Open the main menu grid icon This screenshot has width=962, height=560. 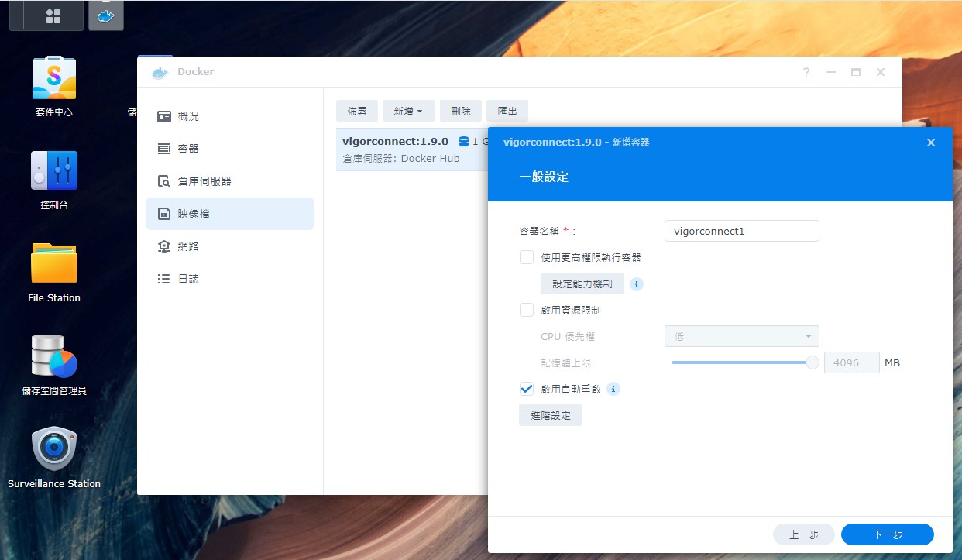coord(53,15)
